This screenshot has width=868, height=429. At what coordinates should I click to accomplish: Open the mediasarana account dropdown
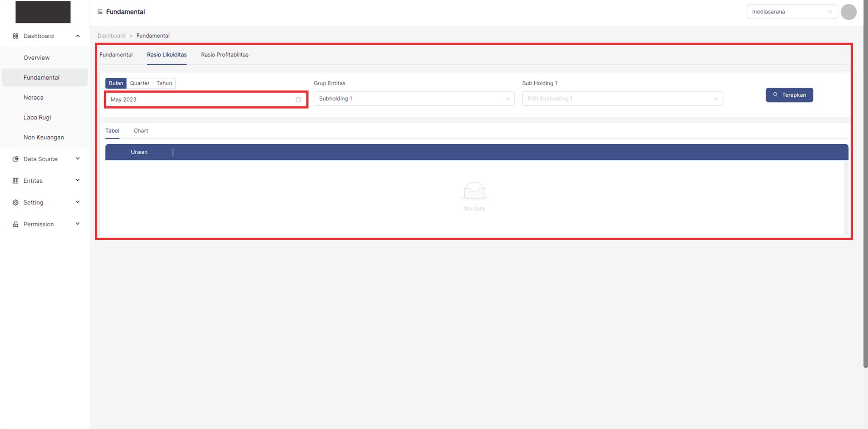[791, 12]
